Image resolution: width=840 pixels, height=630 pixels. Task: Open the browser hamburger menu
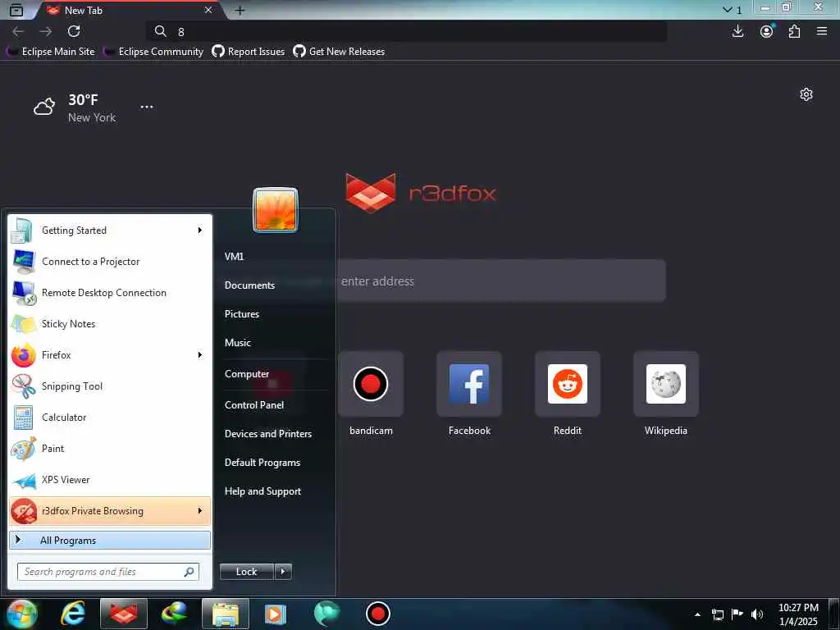click(x=822, y=31)
